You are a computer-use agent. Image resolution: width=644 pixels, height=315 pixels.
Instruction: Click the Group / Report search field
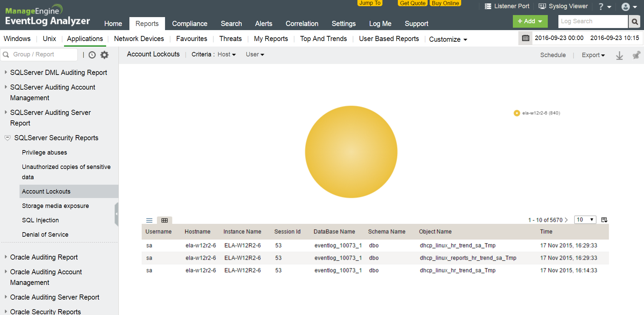pyautogui.click(x=43, y=54)
